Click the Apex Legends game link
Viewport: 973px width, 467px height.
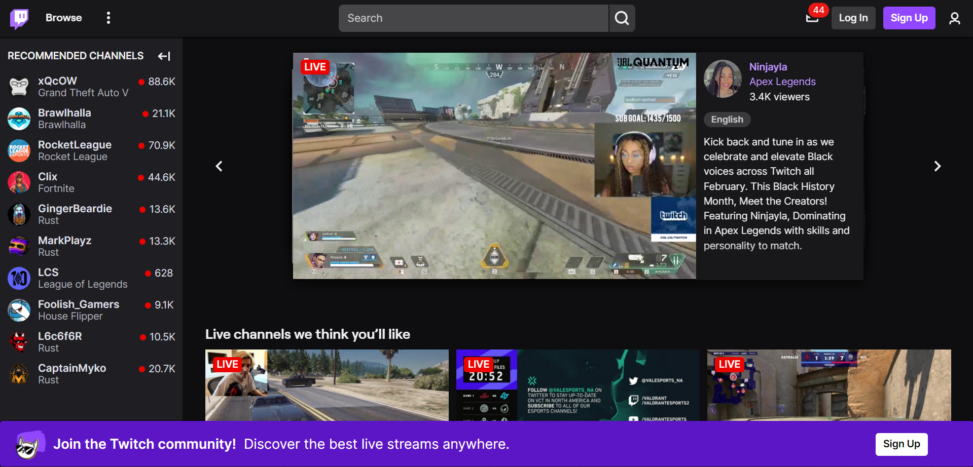[x=782, y=82]
